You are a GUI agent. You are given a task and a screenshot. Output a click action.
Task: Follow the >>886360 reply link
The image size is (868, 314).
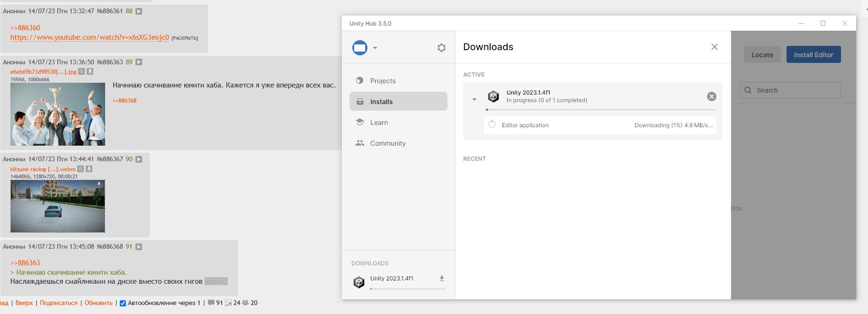(x=26, y=28)
